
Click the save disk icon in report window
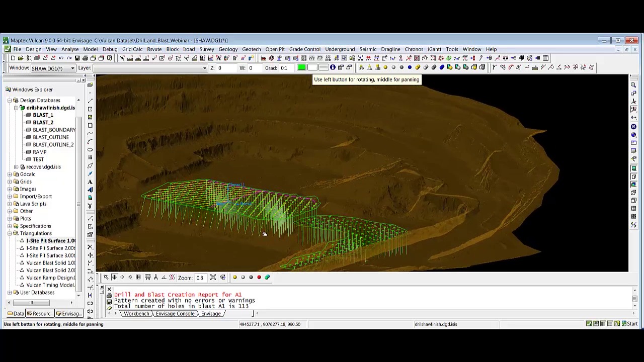109,302
